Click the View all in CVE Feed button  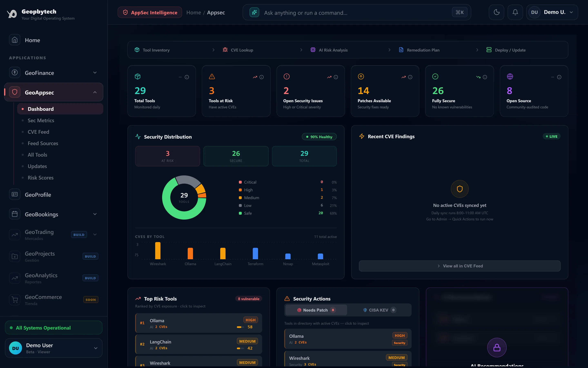(x=459, y=266)
